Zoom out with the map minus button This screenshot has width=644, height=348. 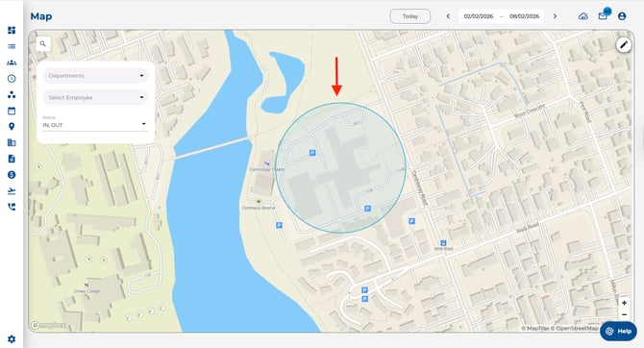tap(624, 314)
